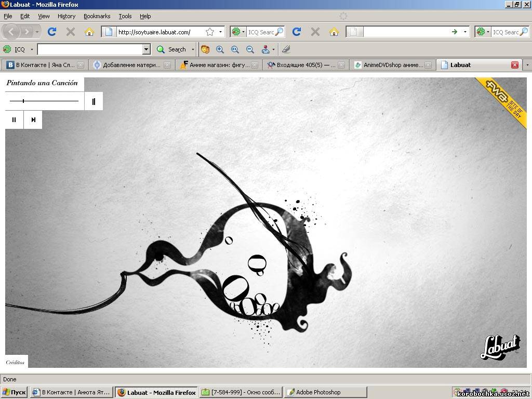Open the Help menu
Image resolution: width=532 pixels, height=399 pixels.
(x=145, y=16)
